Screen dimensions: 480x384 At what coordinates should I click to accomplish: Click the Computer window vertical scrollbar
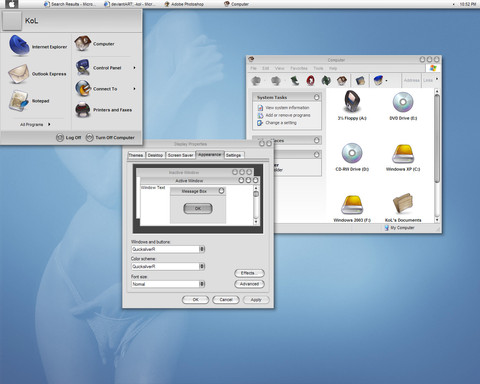pos(437,138)
